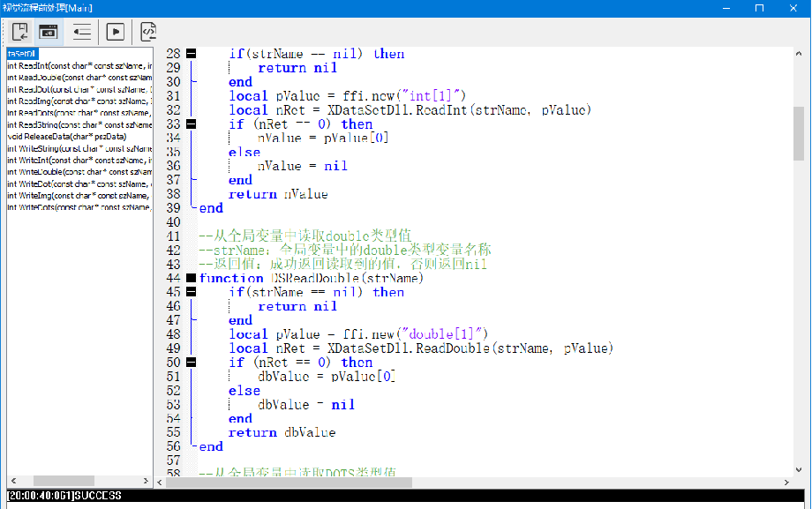The height and width of the screenshot is (509, 812).
Task: Toggle the function list panel icon
Action: point(49,32)
